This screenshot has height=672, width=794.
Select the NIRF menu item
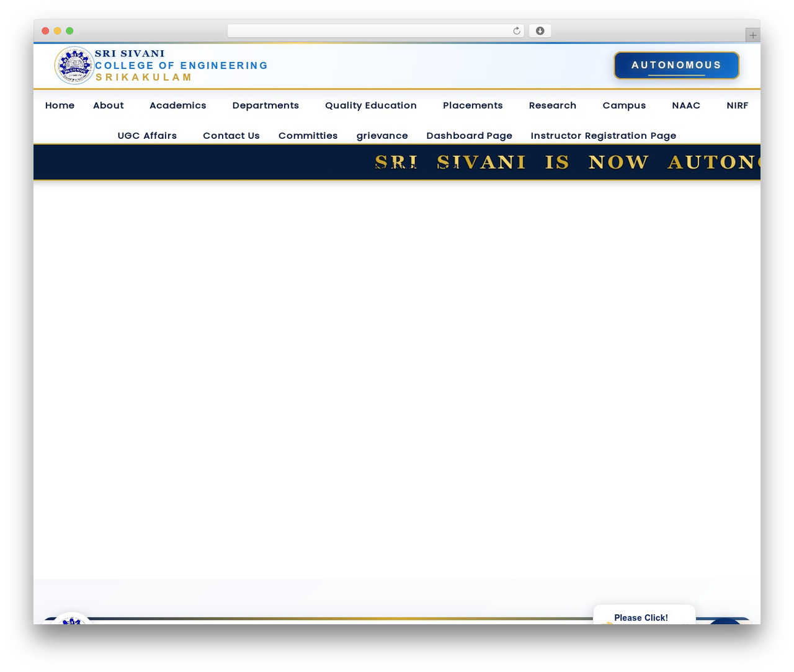(738, 105)
